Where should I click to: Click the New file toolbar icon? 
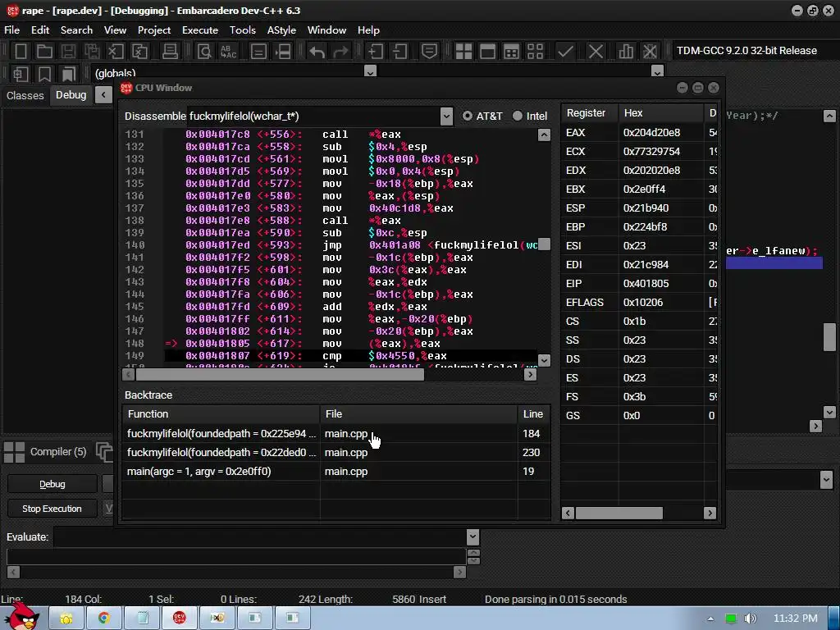(x=21, y=51)
